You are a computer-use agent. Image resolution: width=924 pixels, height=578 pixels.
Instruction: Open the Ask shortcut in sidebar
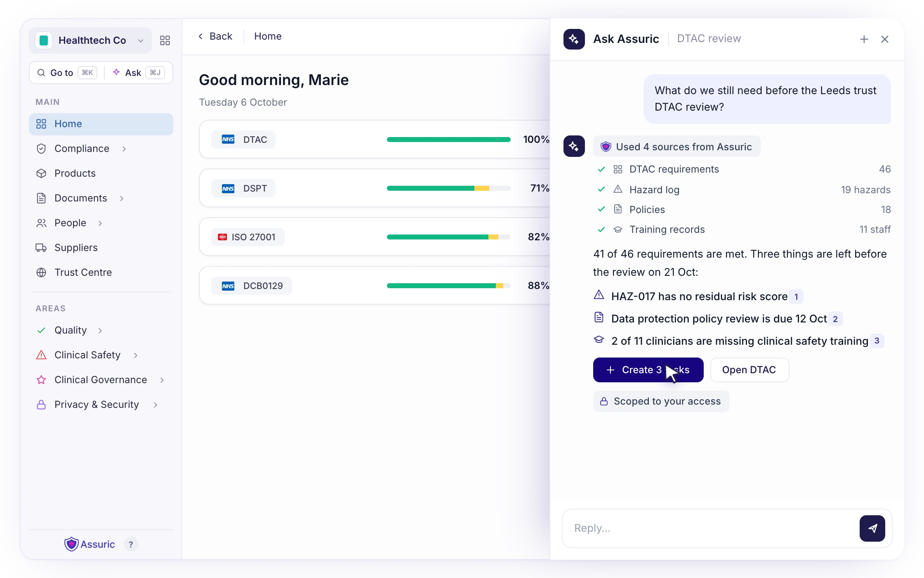click(x=139, y=73)
